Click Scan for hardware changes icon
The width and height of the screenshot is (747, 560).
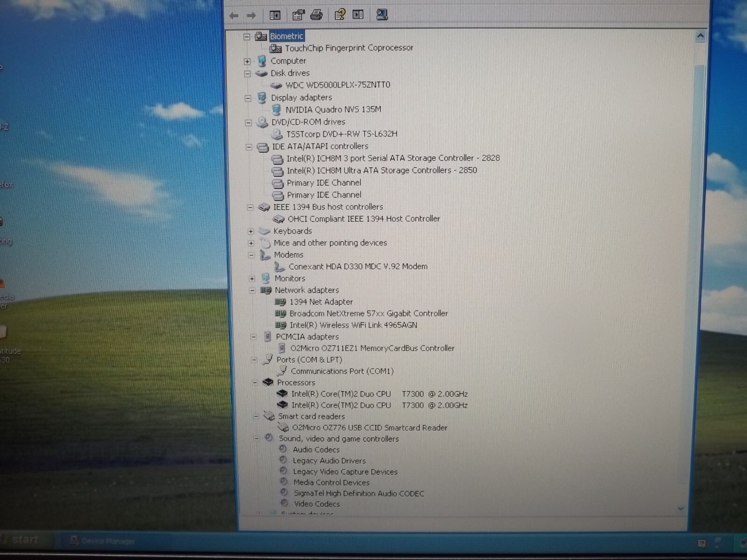point(382,14)
